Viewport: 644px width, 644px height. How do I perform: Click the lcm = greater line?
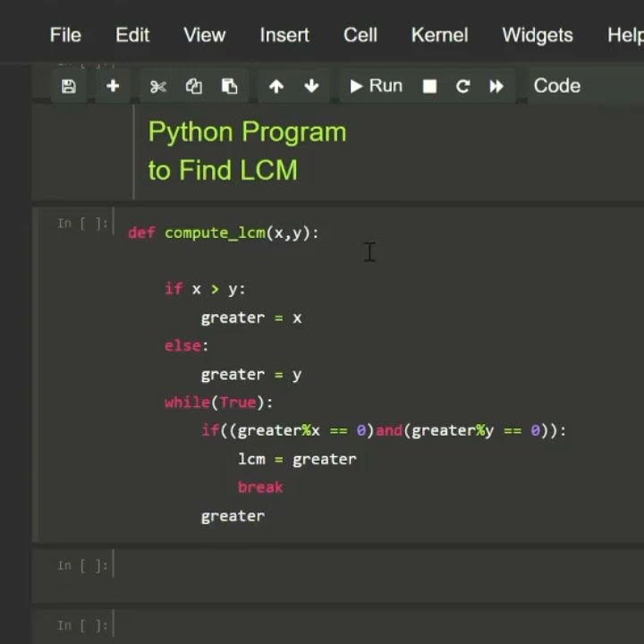(x=297, y=459)
